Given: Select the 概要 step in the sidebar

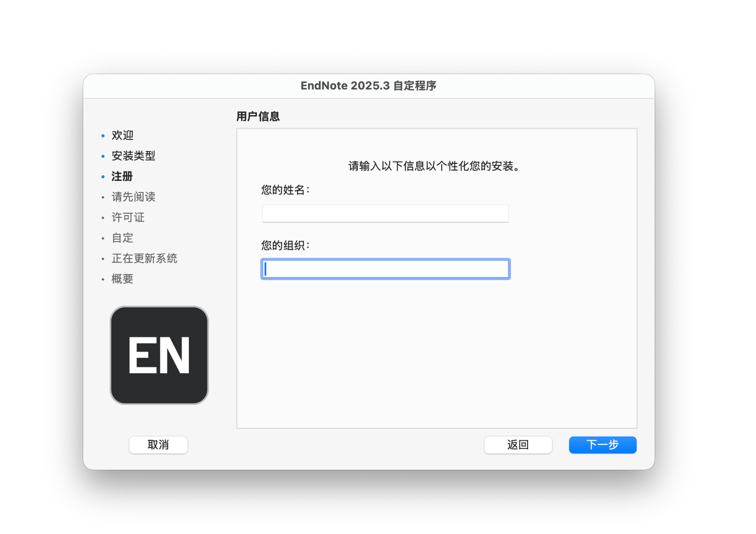Looking at the screenshot, I should (x=122, y=279).
